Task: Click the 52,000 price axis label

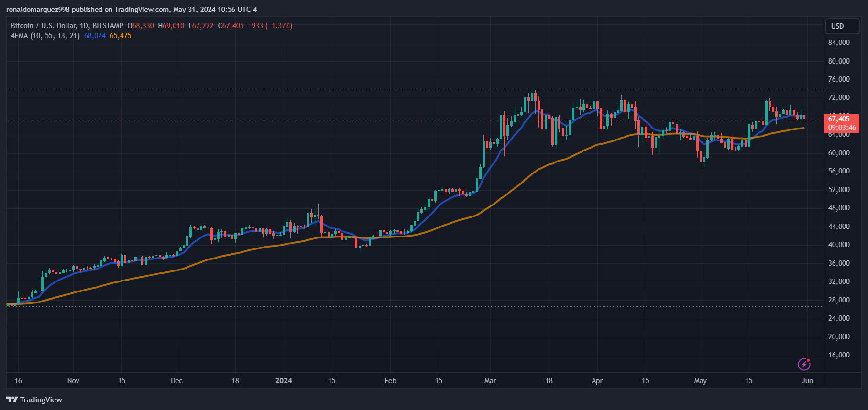Action: [839, 190]
